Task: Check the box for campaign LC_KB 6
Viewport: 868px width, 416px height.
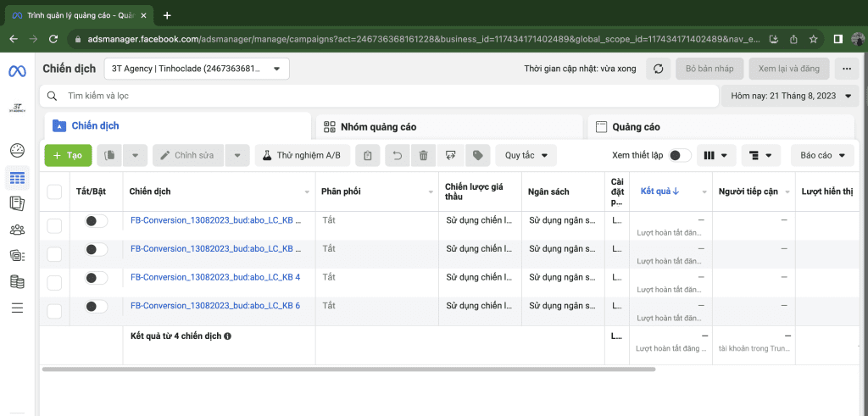Action: [54, 312]
